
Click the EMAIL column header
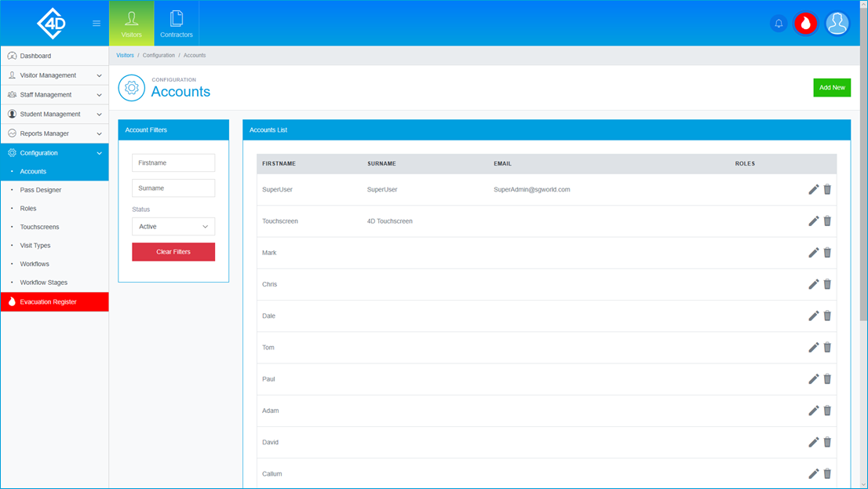click(502, 164)
